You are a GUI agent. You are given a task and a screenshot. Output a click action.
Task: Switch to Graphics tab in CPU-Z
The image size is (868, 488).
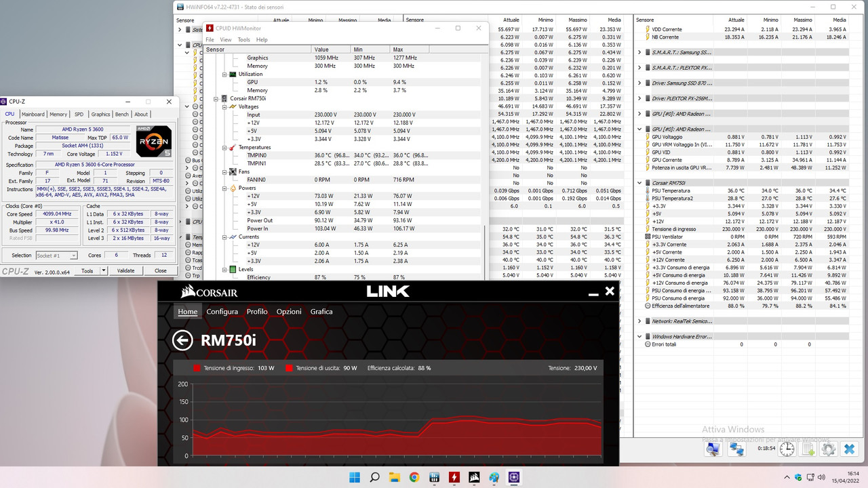[x=100, y=115]
